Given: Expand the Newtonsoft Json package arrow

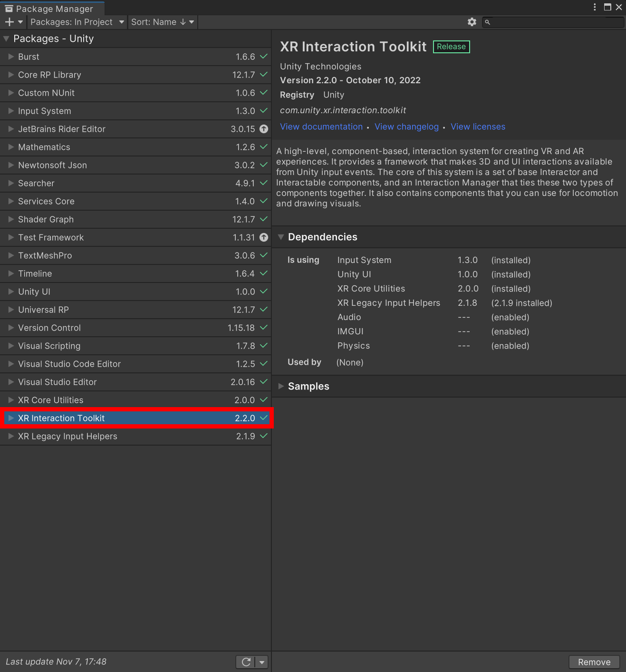Looking at the screenshot, I should click(11, 165).
